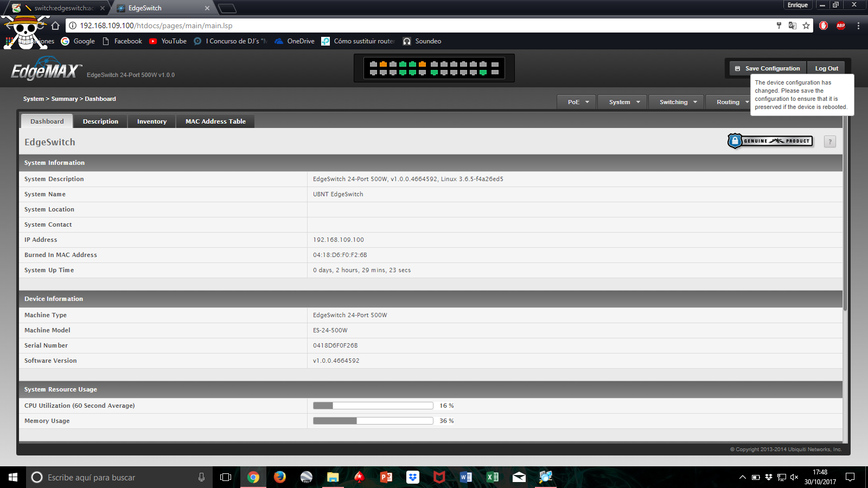
Task: Click the last green port in the bottom row
Action: coord(483,72)
